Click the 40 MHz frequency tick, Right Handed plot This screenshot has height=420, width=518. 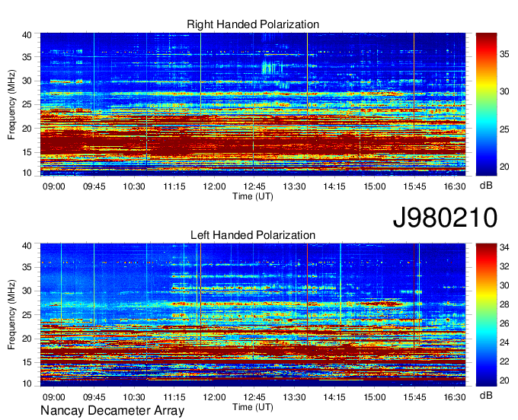(x=27, y=35)
